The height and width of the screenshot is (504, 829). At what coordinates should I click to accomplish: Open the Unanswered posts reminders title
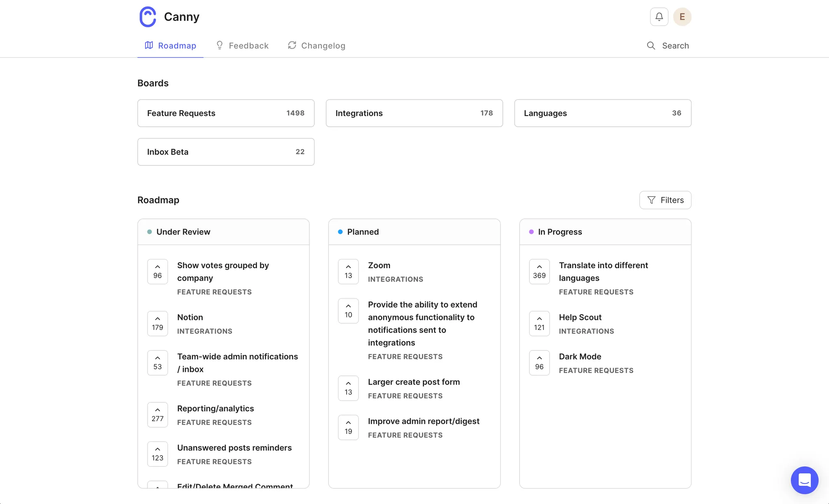(235, 448)
